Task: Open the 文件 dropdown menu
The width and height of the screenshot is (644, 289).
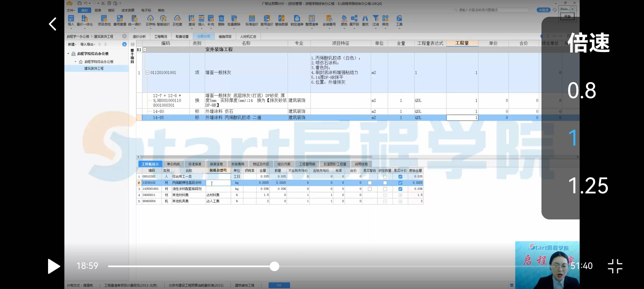Action: (71, 10)
